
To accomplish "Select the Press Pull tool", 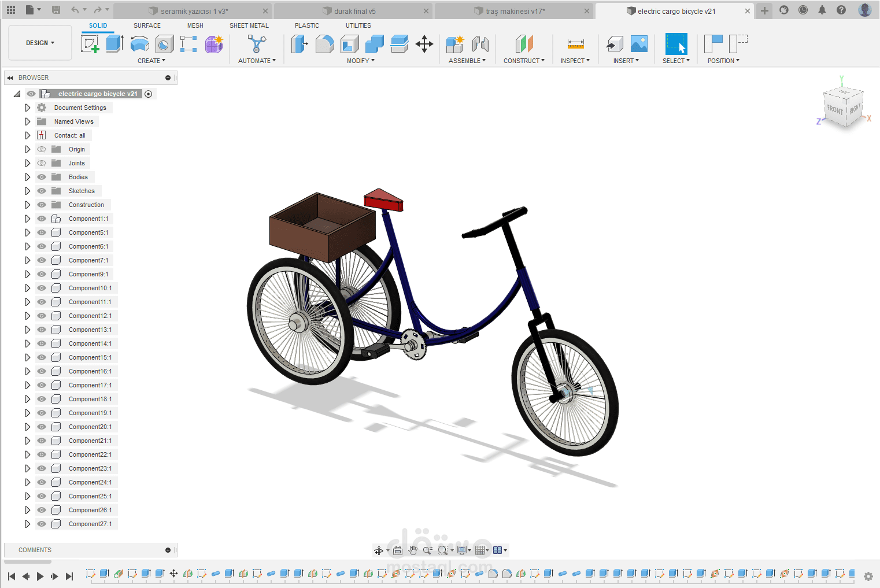I will [300, 44].
